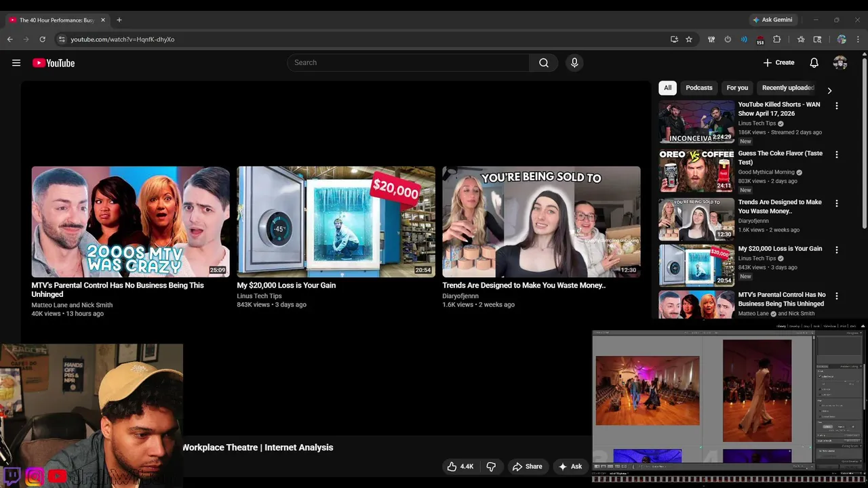Image resolution: width=868 pixels, height=488 pixels.
Task: Open Good Mythical Morning channel in sidebar
Action: pyautogui.click(x=766, y=172)
